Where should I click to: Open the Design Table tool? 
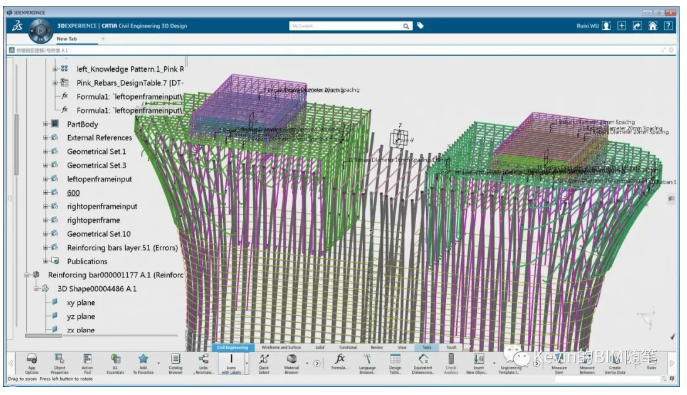(395, 363)
